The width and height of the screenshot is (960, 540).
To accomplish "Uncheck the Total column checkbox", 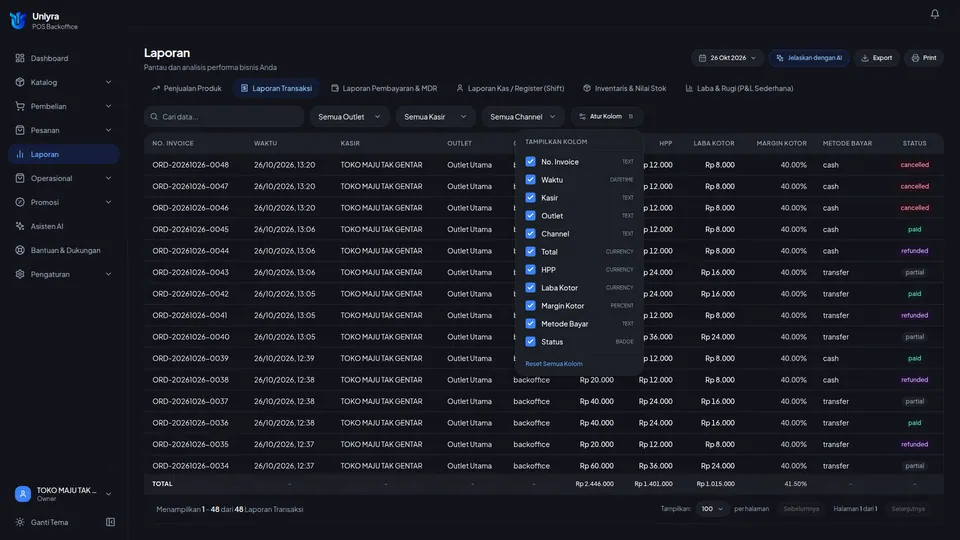I will click(530, 252).
